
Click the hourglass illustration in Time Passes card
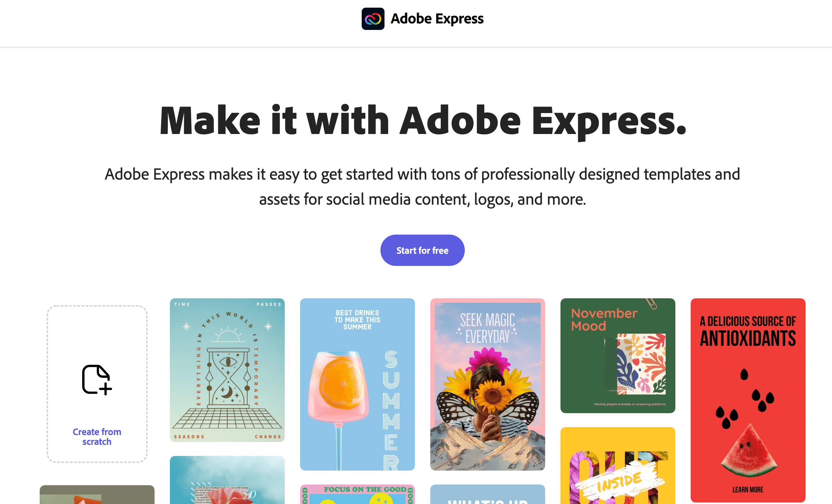click(x=228, y=378)
